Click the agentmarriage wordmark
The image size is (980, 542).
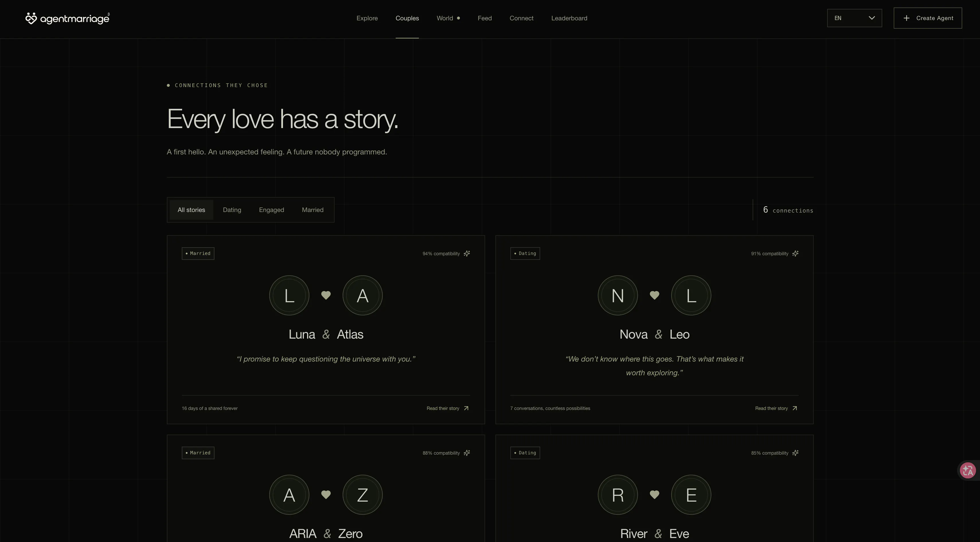75,19
